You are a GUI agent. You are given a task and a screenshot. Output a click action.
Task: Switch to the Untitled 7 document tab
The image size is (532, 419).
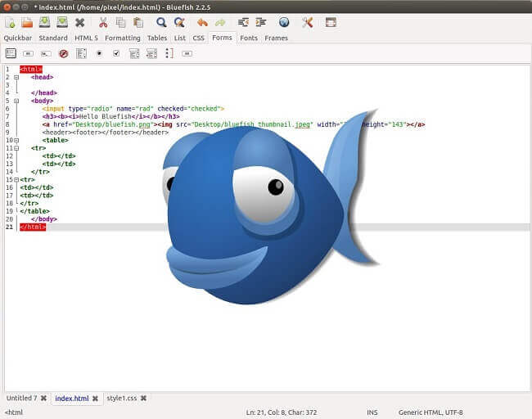point(22,398)
